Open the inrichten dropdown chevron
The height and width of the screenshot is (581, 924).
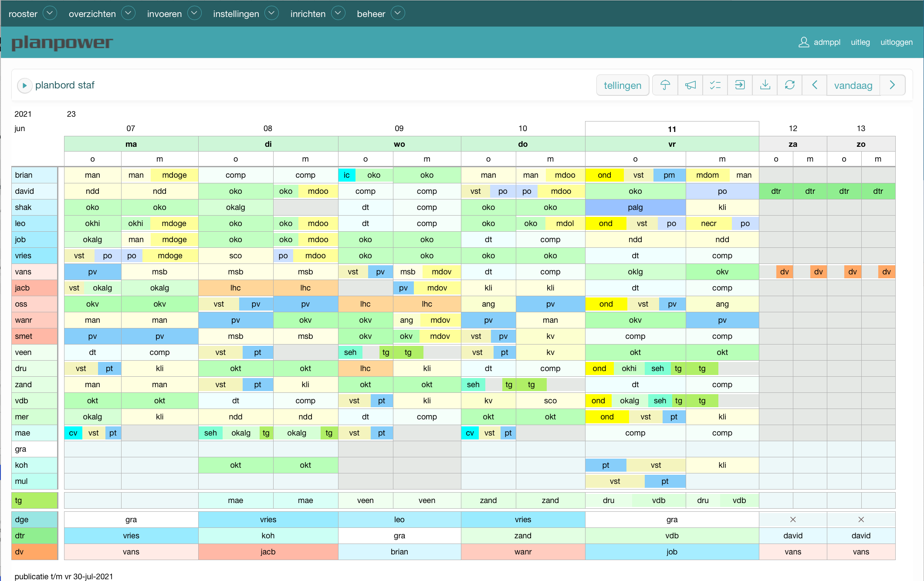tap(338, 13)
